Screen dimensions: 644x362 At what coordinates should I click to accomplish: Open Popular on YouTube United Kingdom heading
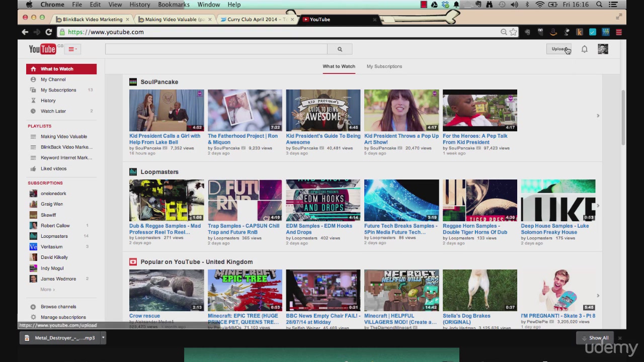pos(196,262)
